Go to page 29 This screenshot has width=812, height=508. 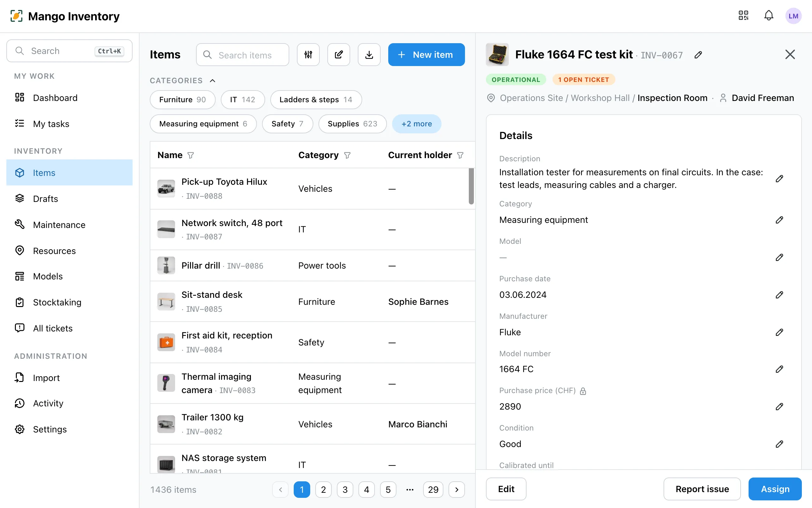(x=433, y=490)
